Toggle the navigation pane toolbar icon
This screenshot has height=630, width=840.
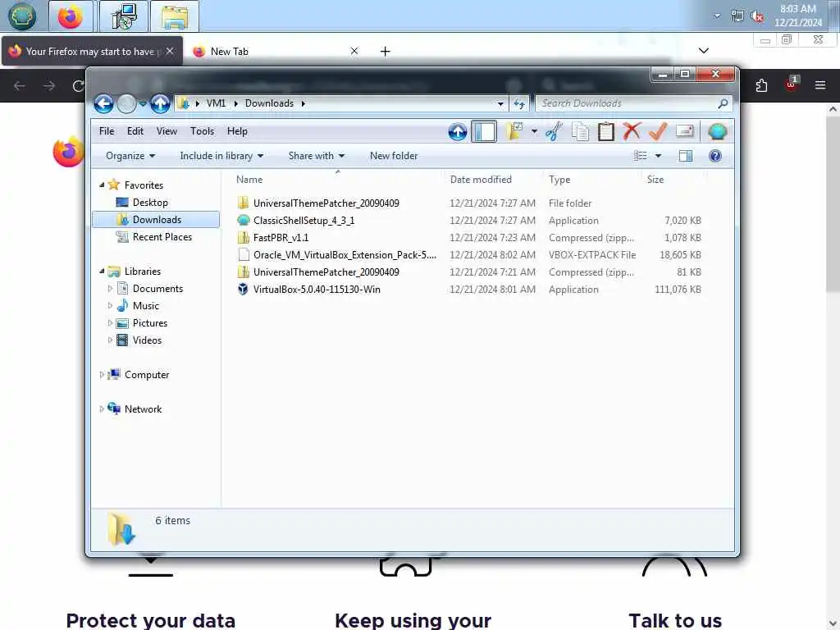click(x=484, y=132)
